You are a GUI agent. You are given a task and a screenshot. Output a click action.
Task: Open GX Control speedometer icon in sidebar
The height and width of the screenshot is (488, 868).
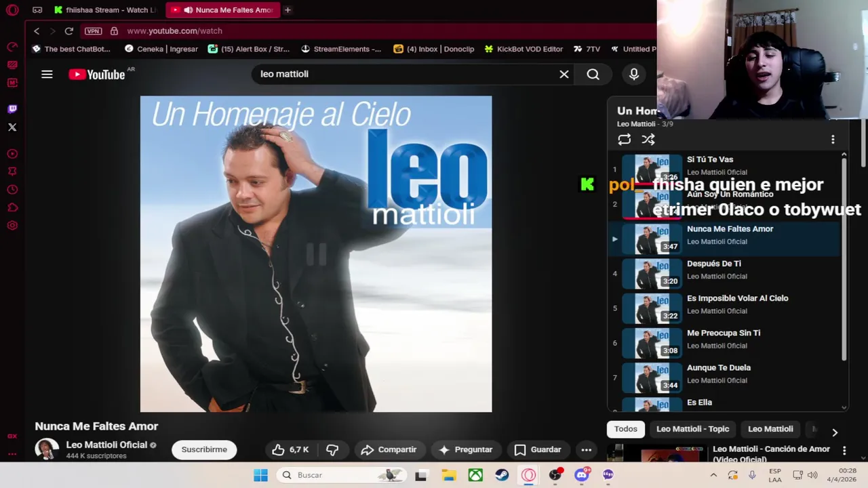(12, 47)
